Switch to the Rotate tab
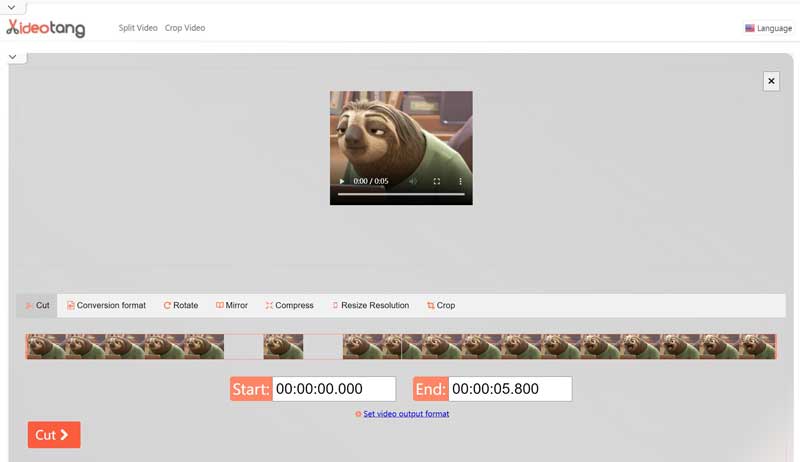This screenshot has width=800, height=462. 181,305
